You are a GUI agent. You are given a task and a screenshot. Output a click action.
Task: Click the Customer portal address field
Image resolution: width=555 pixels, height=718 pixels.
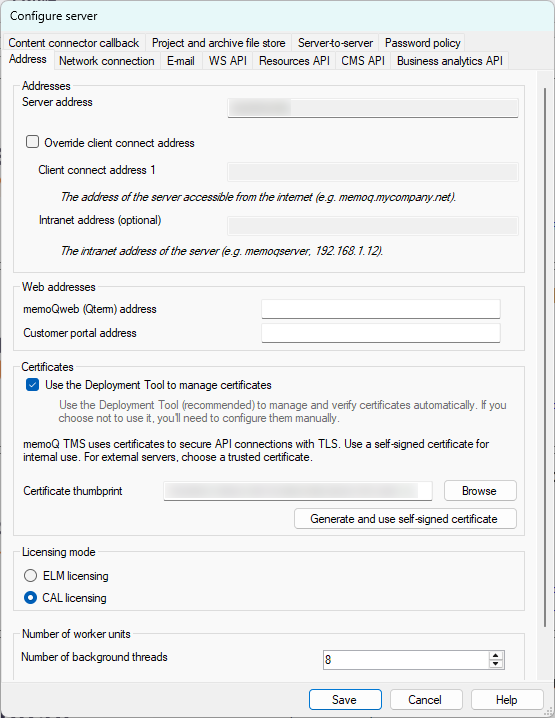tap(381, 333)
